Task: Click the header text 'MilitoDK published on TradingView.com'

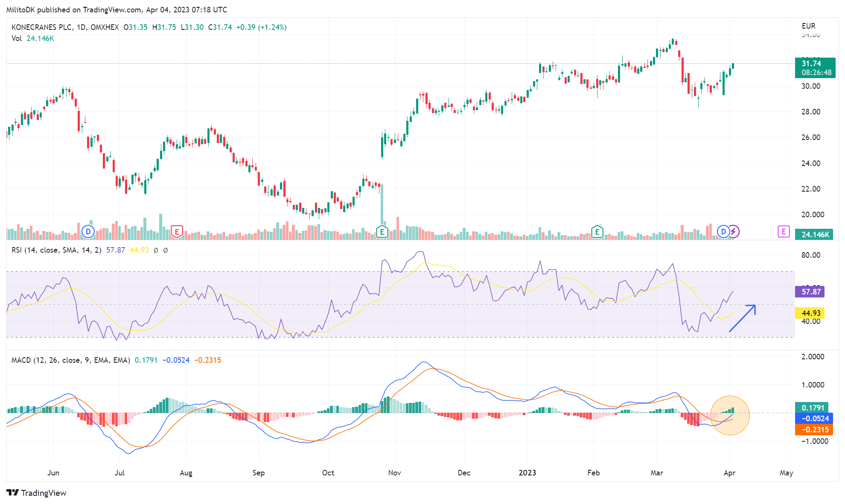Action: pyautogui.click(x=74, y=9)
